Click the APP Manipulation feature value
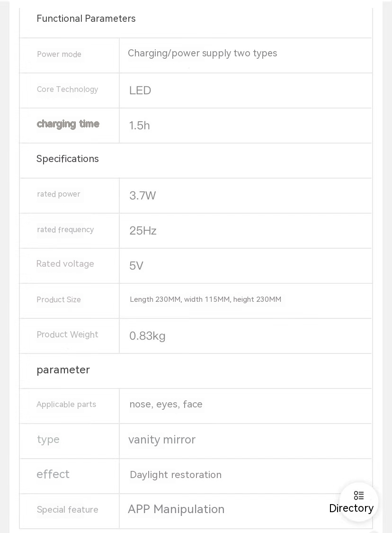Screen dimensions: 392x533 (176, 509)
